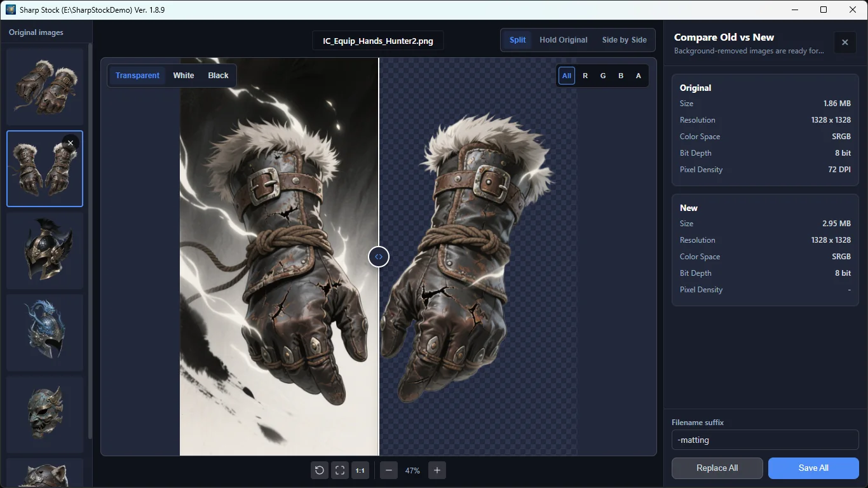868x488 pixels.
Task: Click the reset view icon
Action: coord(320,470)
